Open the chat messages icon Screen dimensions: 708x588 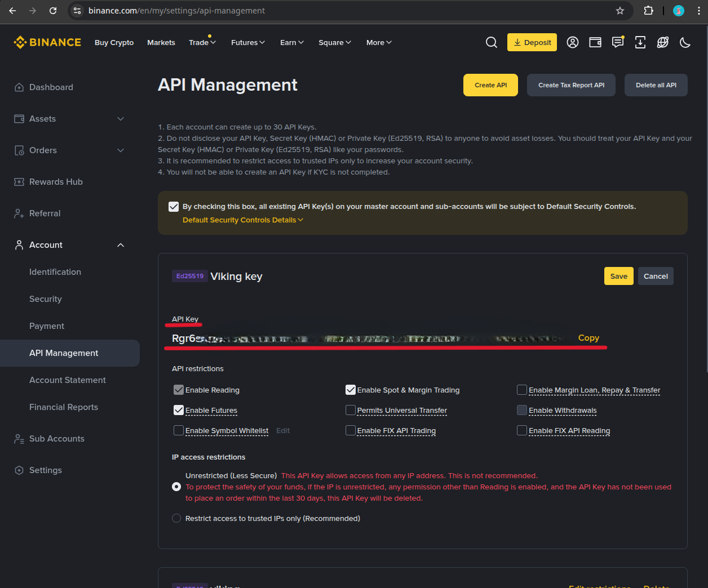pyautogui.click(x=618, y=42)
